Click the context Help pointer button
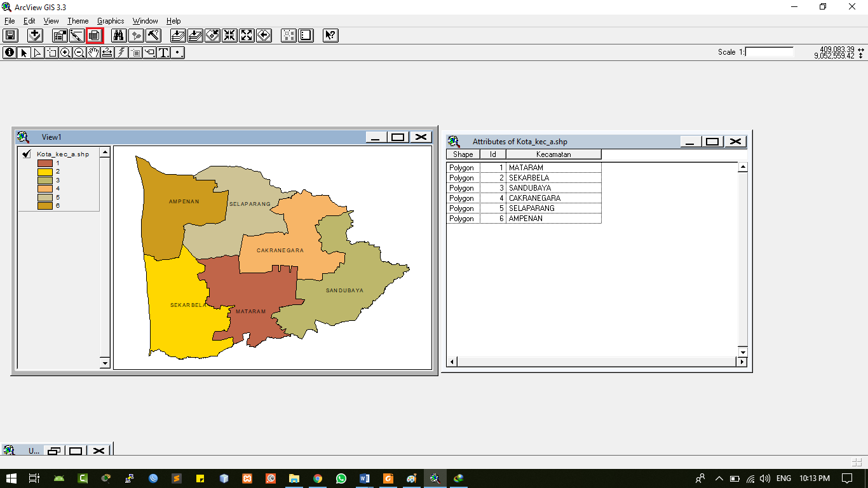The width and height of the screenshot is (868, 488). [330, 36]
